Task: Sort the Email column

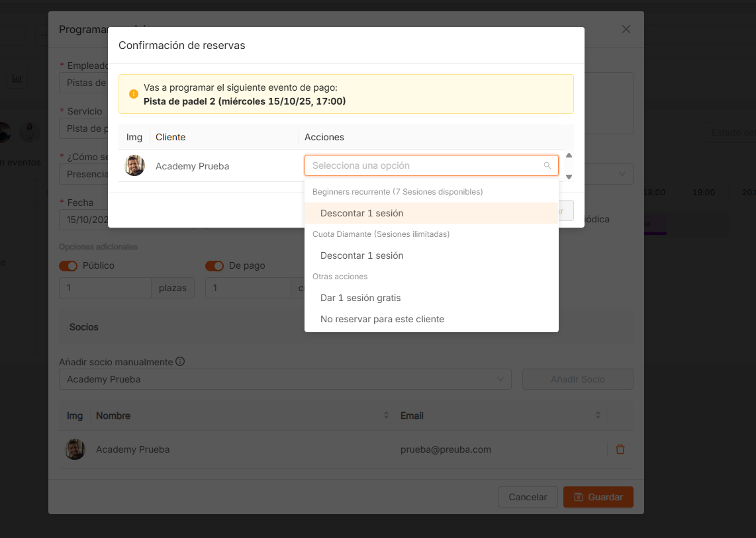Action: (598, 416)
